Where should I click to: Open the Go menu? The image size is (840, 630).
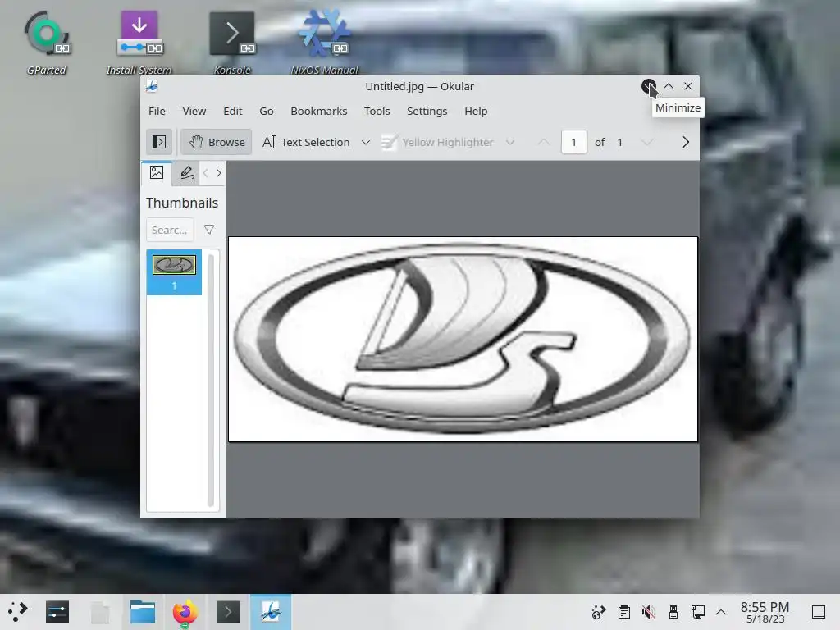click(267, 111)
